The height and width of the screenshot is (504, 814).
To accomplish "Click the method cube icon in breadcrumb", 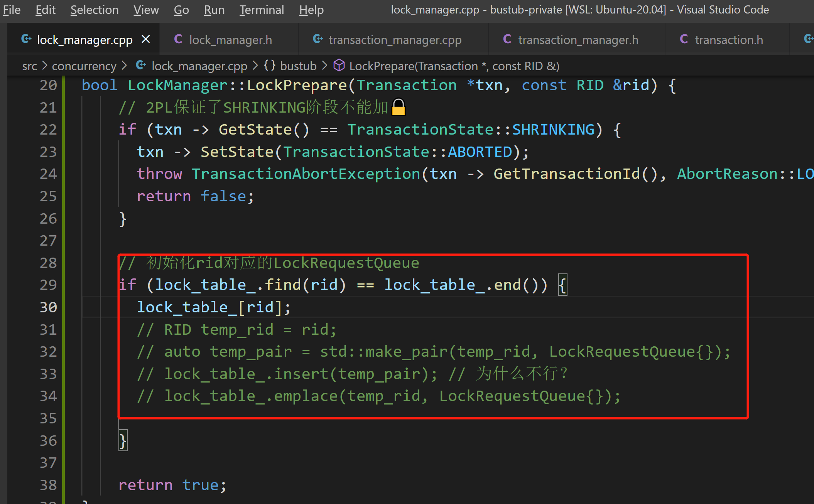I will coord(339,66).
